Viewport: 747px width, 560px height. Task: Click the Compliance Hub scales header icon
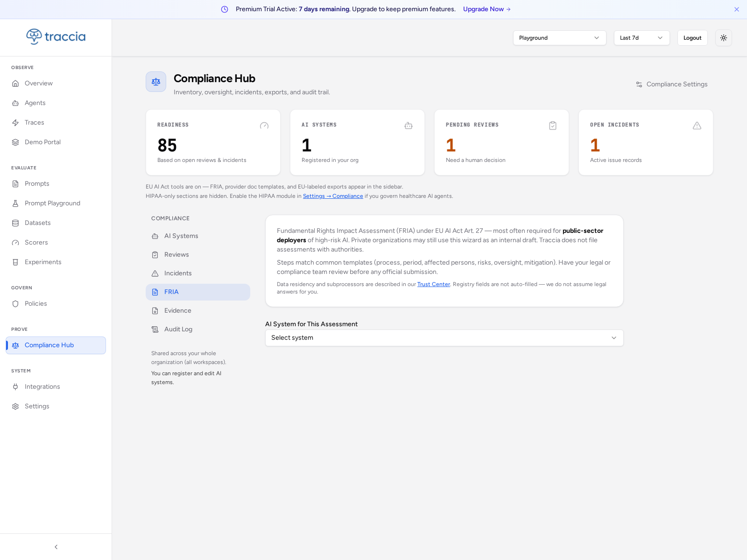[x=156, y=82]
